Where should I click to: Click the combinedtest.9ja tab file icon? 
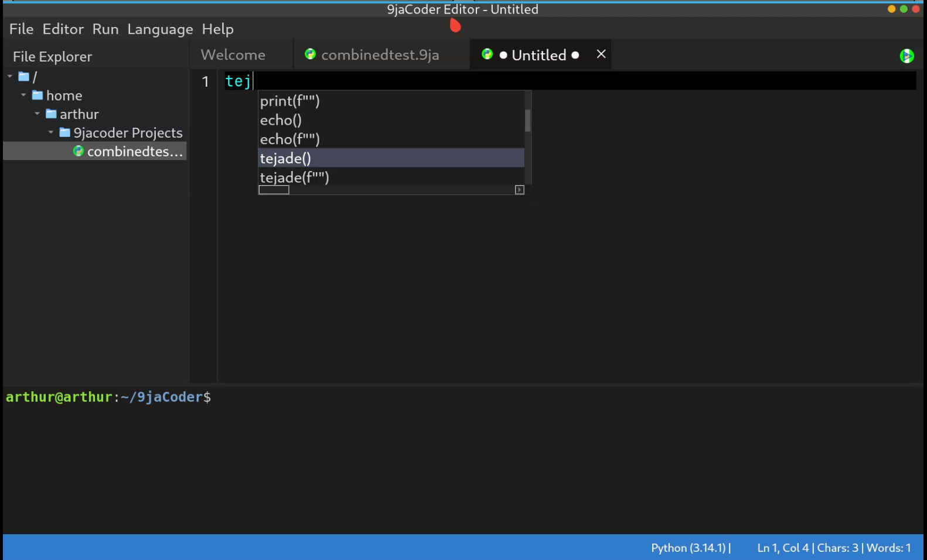point(310,54)
